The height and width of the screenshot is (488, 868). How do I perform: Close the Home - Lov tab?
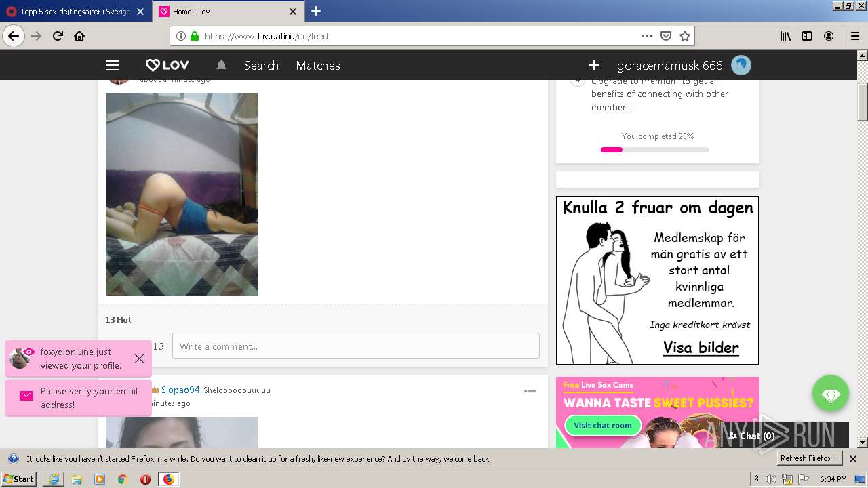click(x=293, y=12)
